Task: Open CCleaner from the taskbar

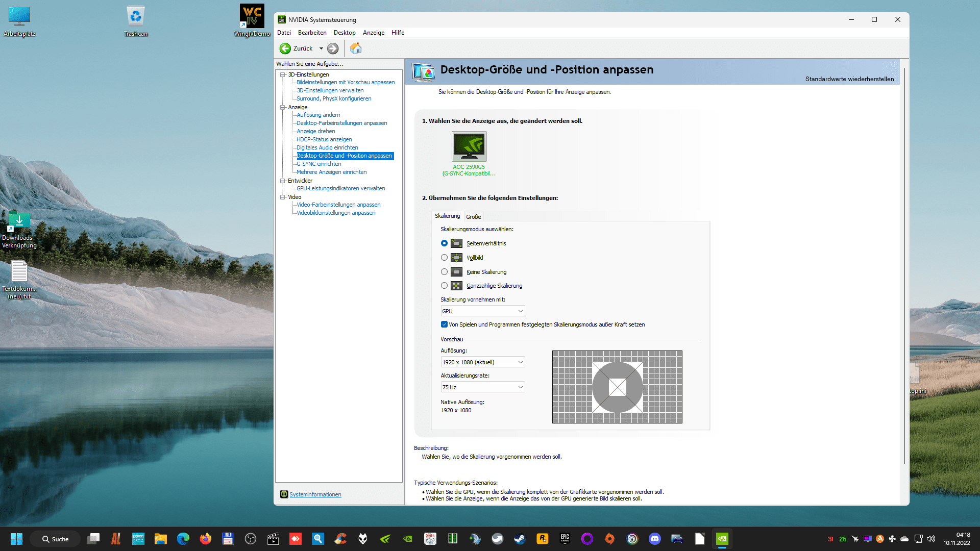Action: [x=340, y=539]
